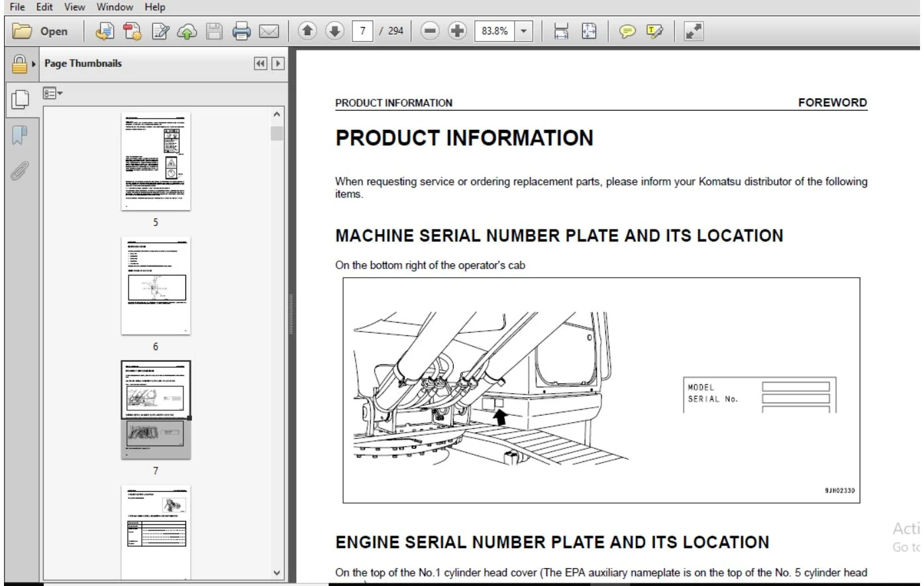This screenshot has height=586, width=924.
Task: Click the Save floppy disk icon
Action: click(x=214, y=31)
